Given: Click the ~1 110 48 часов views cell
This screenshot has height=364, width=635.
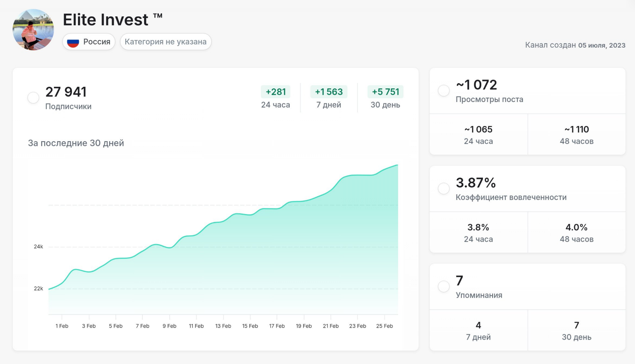Looking at the screenshot, I should [x=576, y=135].
